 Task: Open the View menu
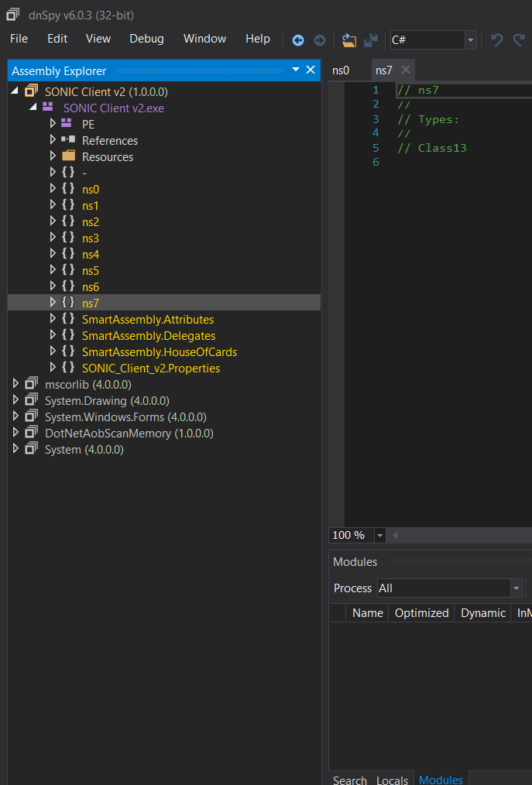(x=98, y=39)
